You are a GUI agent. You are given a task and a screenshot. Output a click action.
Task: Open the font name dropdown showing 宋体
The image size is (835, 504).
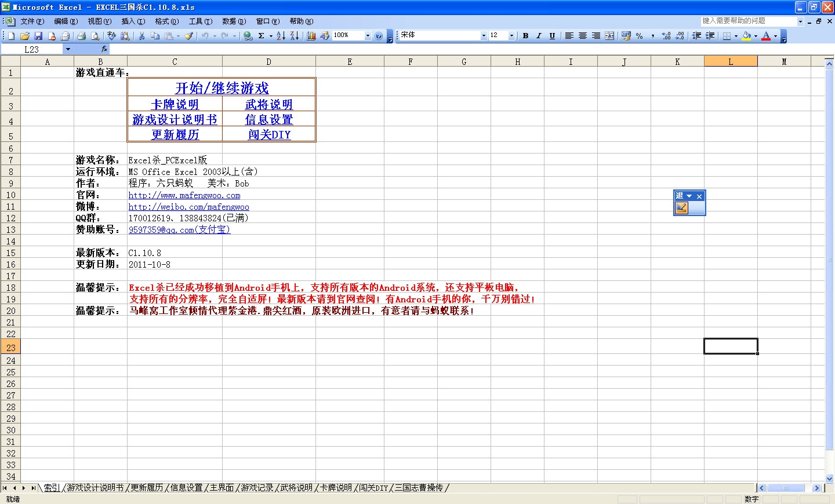[484, 36]
